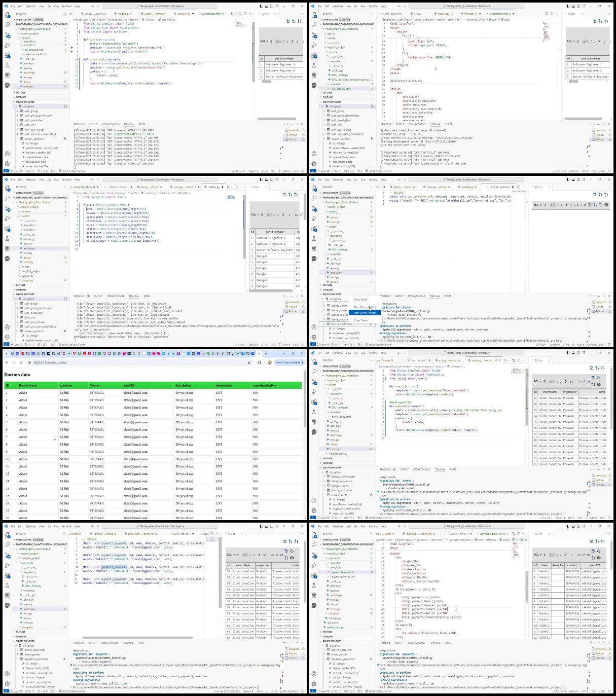616x696 pixels.
Task: Choose New Query [Select] in context menu
Action: pos(365,307)
